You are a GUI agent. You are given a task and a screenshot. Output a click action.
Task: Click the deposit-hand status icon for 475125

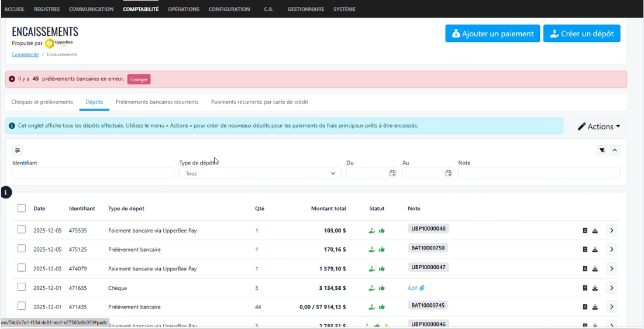[x=371, y=249]
